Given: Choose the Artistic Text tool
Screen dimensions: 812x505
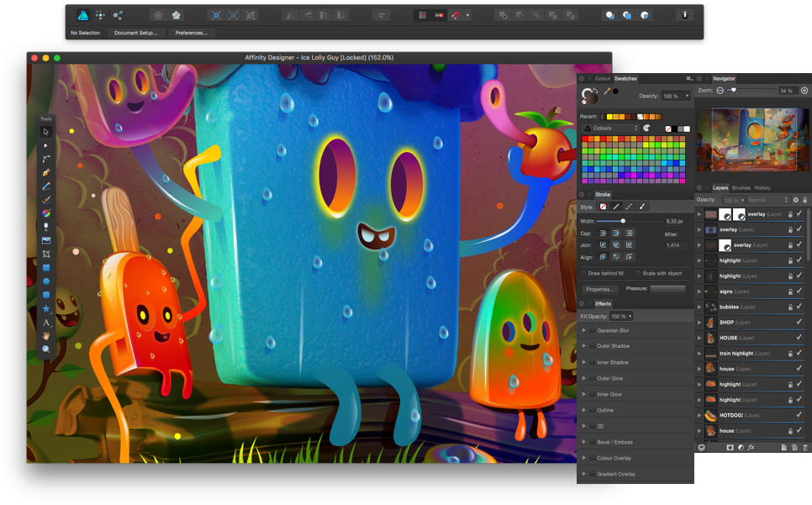Looking at the screenshot, I should point(46,323).
